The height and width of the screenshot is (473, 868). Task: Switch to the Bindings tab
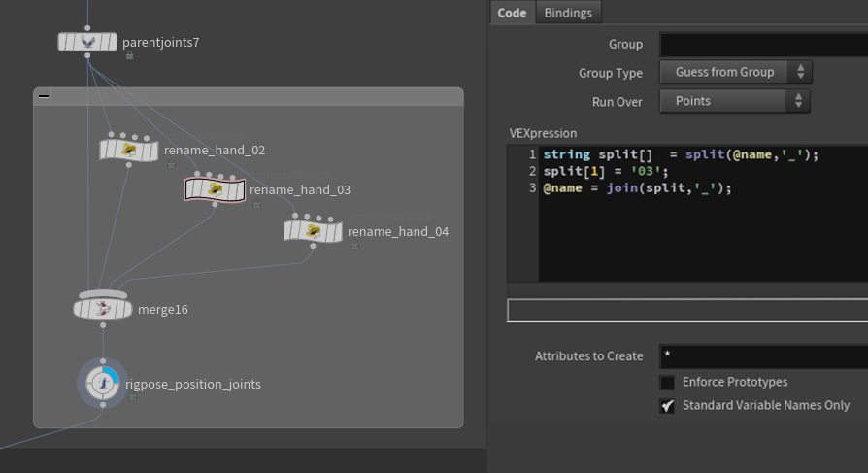click(569, 12)
